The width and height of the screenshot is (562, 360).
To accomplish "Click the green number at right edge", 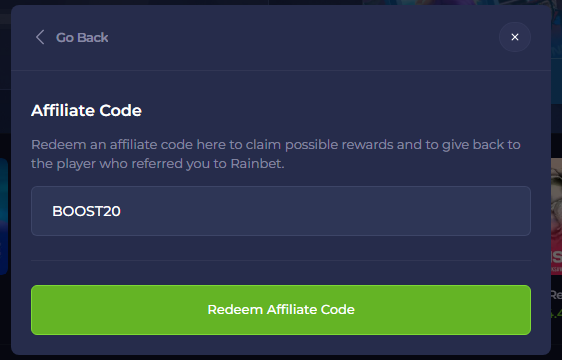I will point(556,314).
